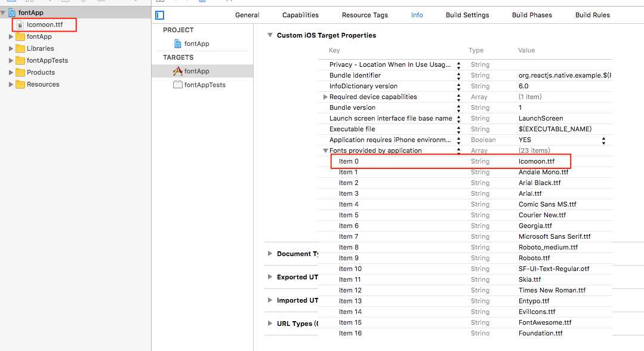
Task: Click the Libraries folder icon
Action: (20, 48)
